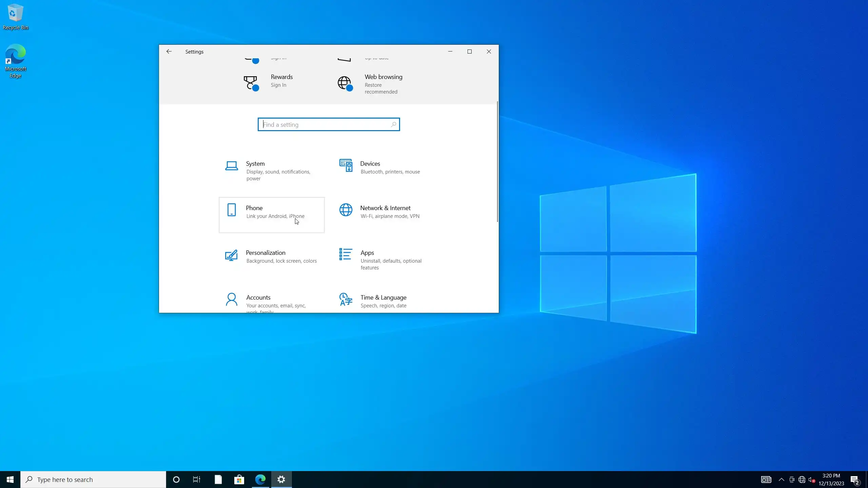Open the notification Action Center
The width and height of the screenshot is (868, 488).
854,480
